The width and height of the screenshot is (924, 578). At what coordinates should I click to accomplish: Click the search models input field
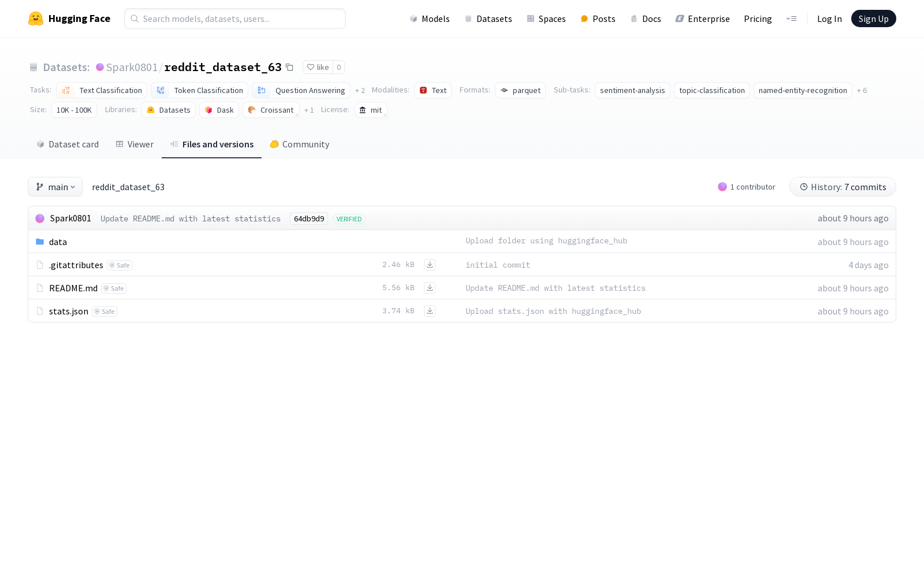(235, 18)
